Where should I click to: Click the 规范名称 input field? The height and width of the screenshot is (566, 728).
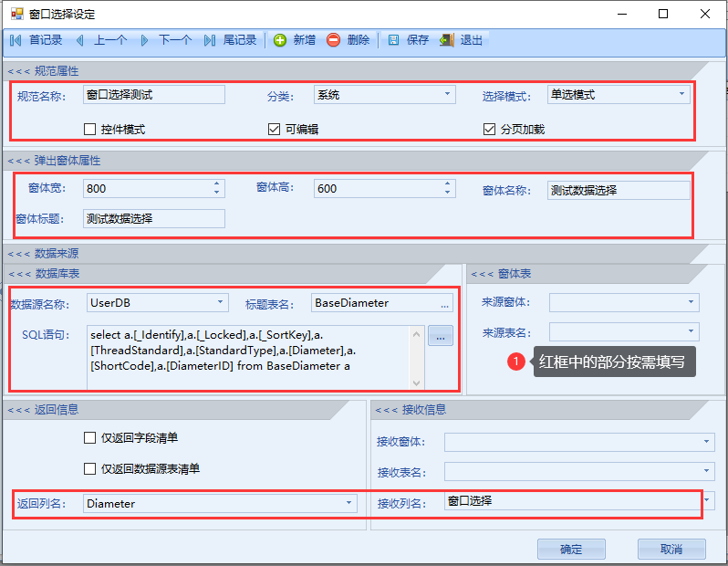point(154,94)
